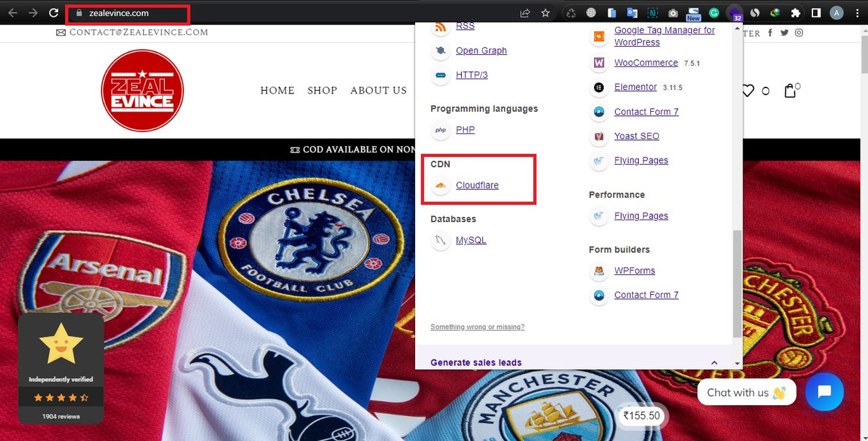
Task: Click the WooCommerce purple icon
Action: click(x=599, y=63)
